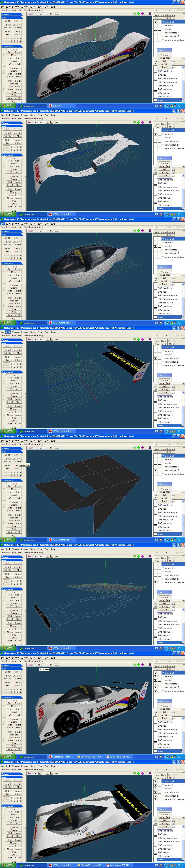Body-shell window: collapse the System panel header
The image size is (185, 868).
pos(12,14)
